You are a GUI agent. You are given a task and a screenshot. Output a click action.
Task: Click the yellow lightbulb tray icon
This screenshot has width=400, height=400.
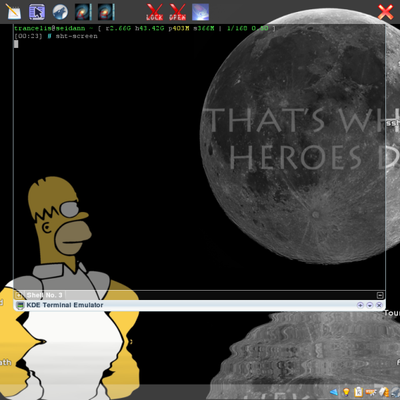tap(346, 392)
